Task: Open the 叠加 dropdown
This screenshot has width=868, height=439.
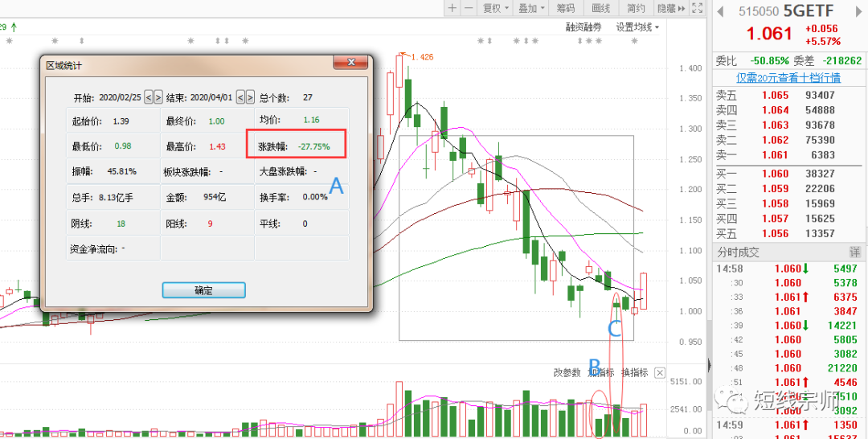Action: coord(531,8)
